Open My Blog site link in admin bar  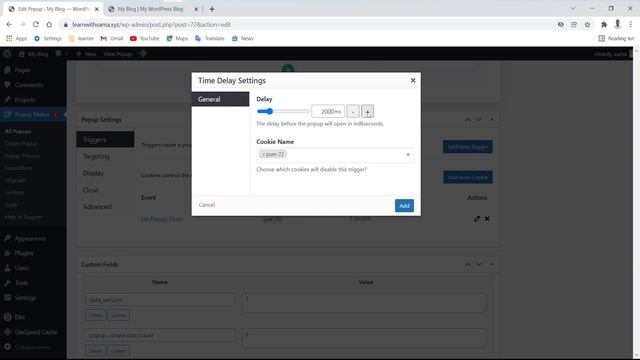33,54
